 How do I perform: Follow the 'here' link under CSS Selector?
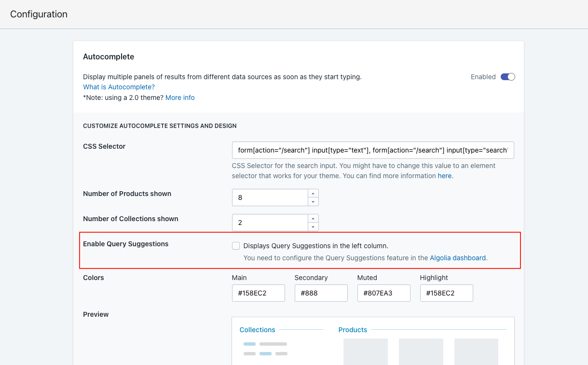click(445, 176)
